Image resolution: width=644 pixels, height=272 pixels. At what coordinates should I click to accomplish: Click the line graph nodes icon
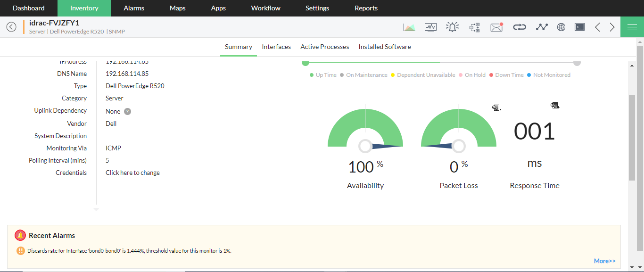[x=542, y=27]
